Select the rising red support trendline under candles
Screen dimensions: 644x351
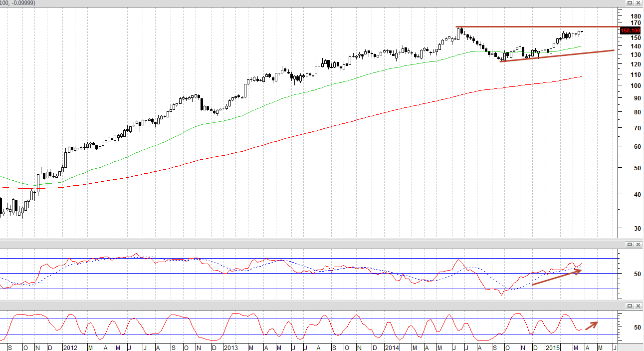click(x=557, y=56)
